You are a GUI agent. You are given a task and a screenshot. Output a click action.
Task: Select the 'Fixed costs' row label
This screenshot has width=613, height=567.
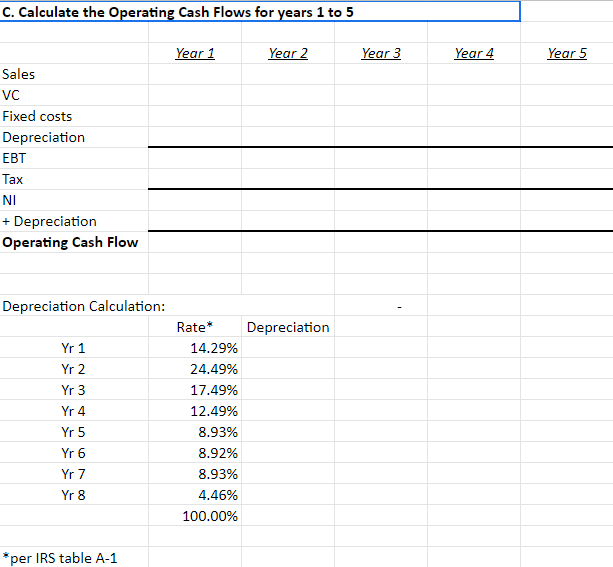point(37,117)
